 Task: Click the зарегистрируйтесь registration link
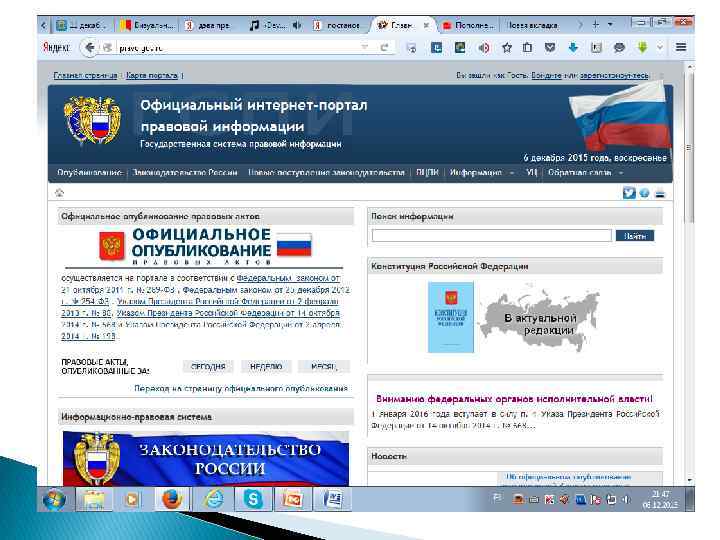614,75
